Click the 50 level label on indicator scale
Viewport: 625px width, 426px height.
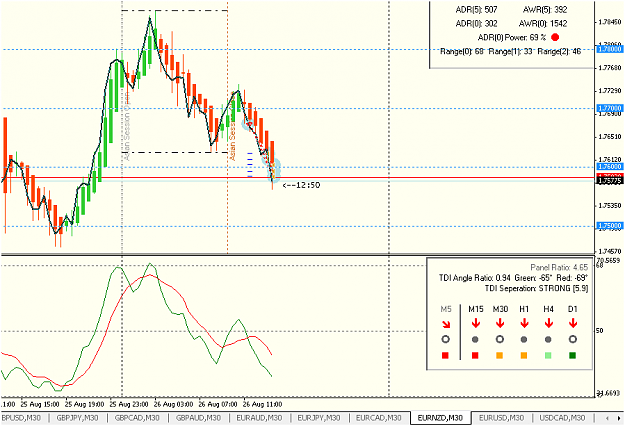(599, 331)
